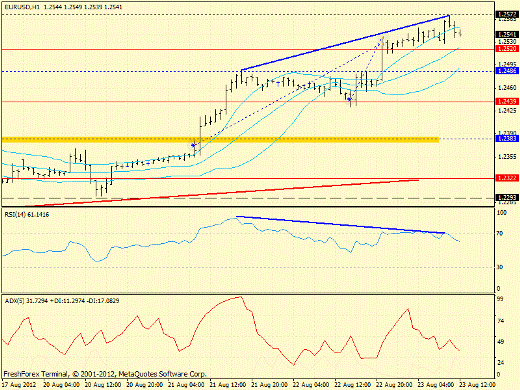Viewport: 520px width, 390px height.
Task: Click the 20 Aug 12:00 time label
Action: [x=103, y=385]
